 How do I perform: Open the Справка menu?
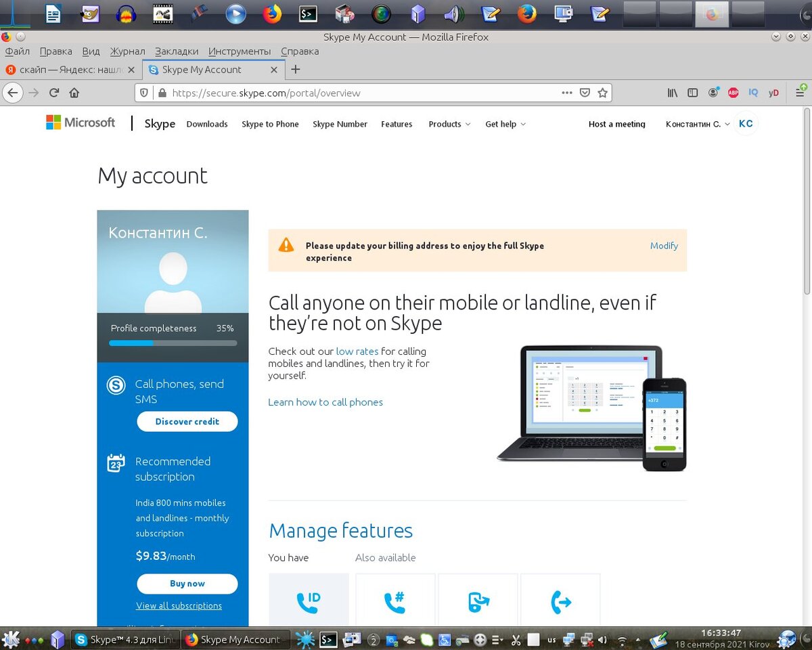(300, 51)
